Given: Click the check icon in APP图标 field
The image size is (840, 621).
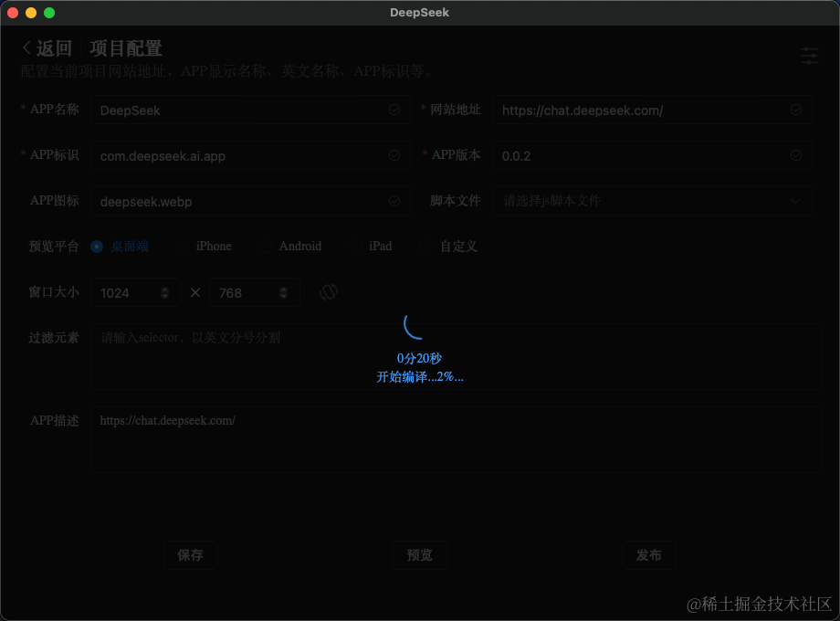Looking at the screenshot, I should tap(394, 201).
